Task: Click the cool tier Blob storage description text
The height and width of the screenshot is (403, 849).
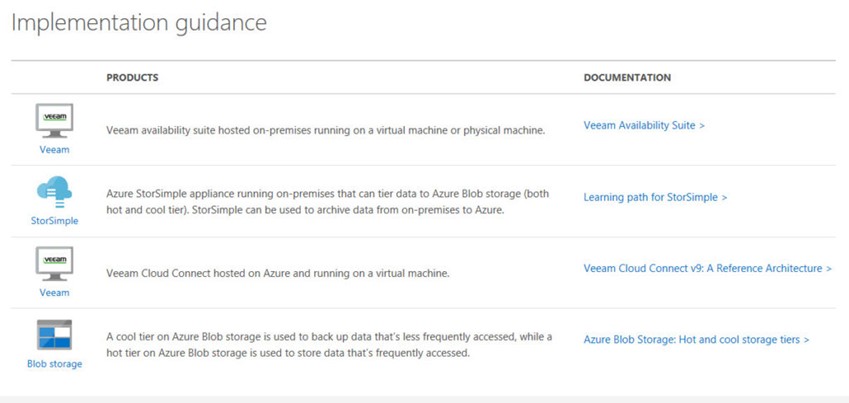Action: pyautogui.click(x=329, y=345)
